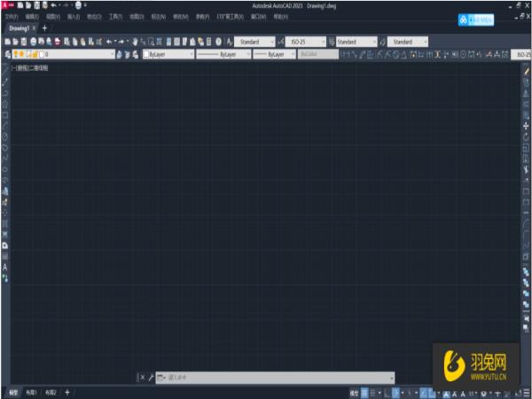
Task: Add a new layout with plus button
Action: click(66, 392)
